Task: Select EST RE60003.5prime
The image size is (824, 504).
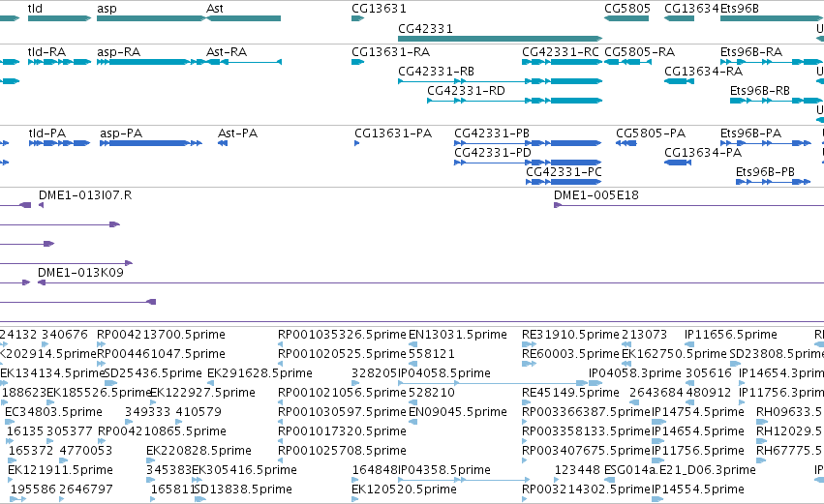Action: point(570,354)
